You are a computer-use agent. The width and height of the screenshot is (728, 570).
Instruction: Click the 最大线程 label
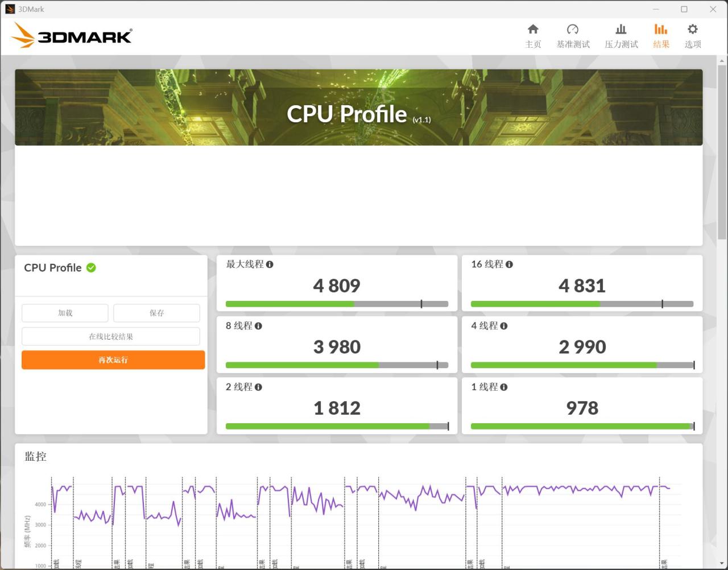click(245, 265)
